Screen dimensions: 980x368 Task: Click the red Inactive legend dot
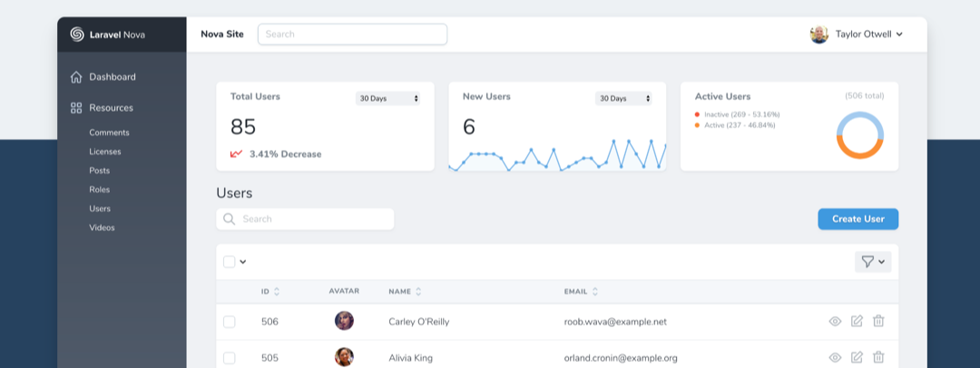click(x=697, y=114)
